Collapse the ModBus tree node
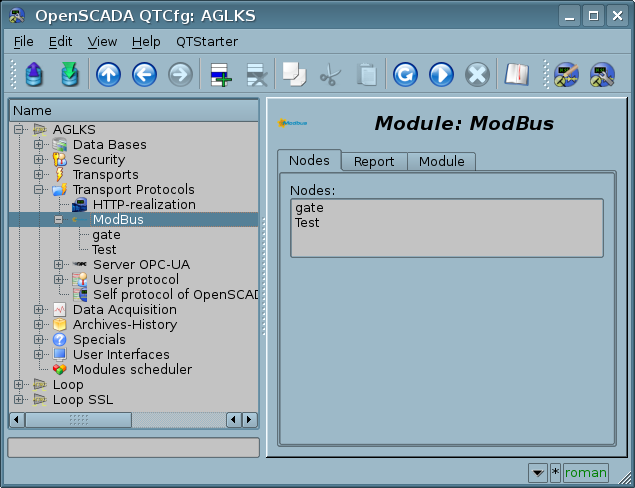Viewport: 635px width, 488px height. pos(59,220)
